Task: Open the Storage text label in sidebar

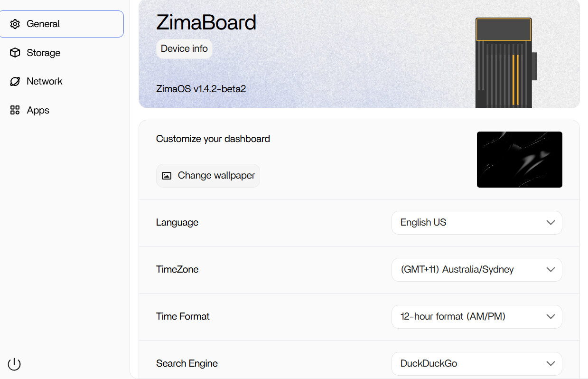Action: click(44, 53)
